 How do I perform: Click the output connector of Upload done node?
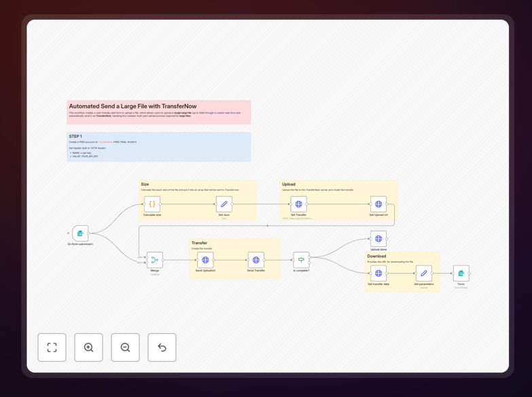point(387,239)
